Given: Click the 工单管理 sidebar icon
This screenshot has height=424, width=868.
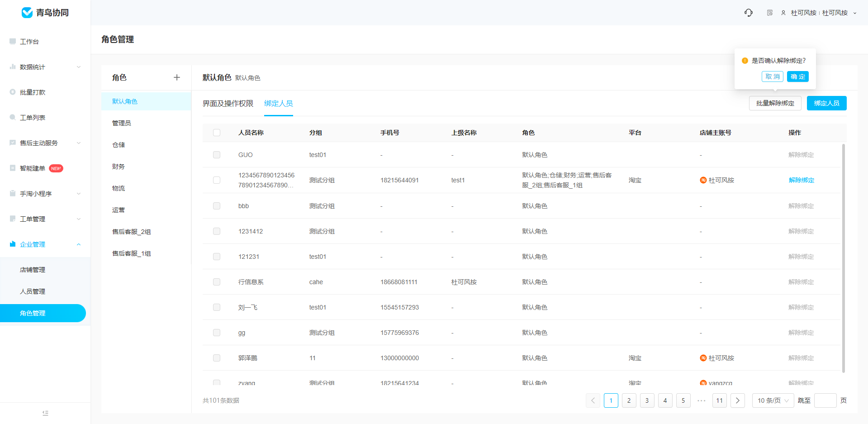Looking at the screenshot, I should coord(13,219).
